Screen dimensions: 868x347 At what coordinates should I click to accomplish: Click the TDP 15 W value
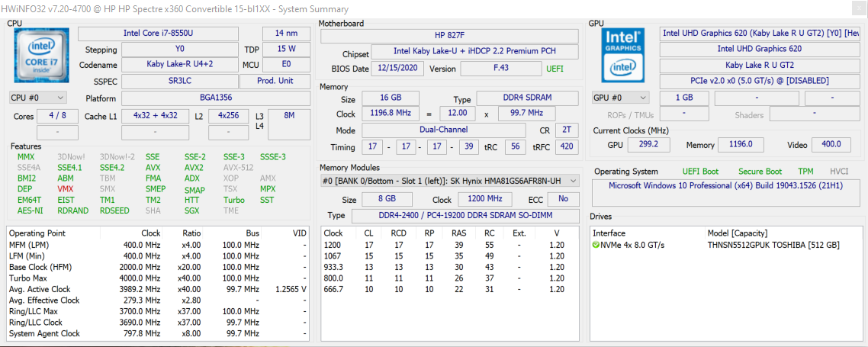pos(286,50)
